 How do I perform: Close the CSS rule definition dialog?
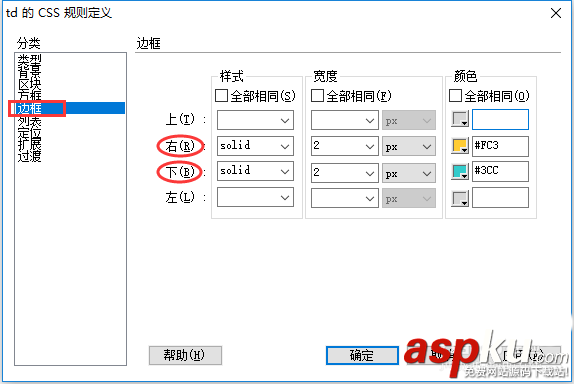tap(556, 13)
